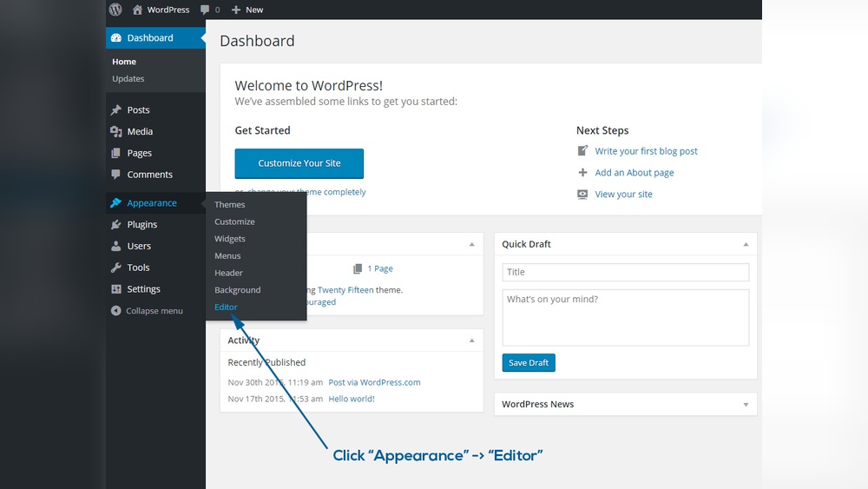Open Background in Appearance submenu
The width and height of the screenshot is (868, 489).
click(x=238, y=290)
